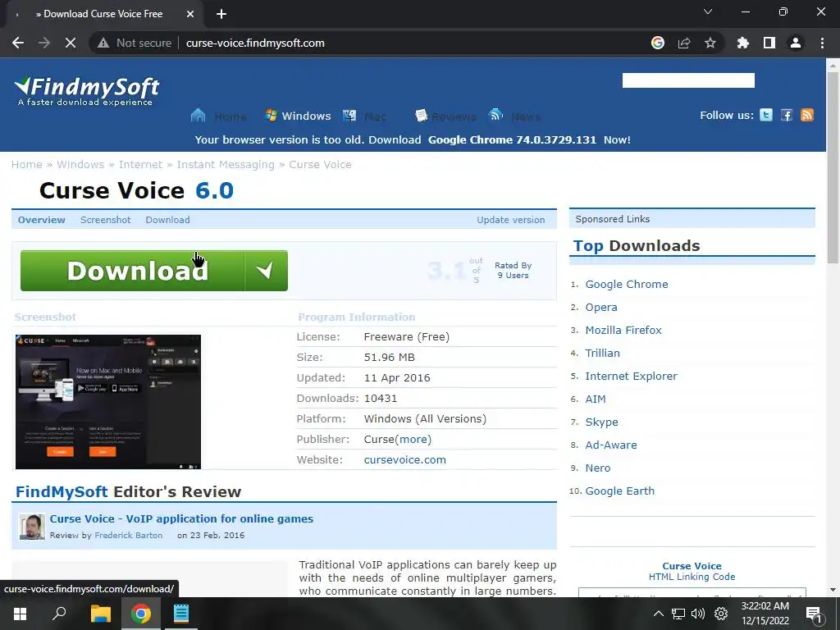Open a new browser tab
The image size is (840, 630).
(x=221, y=14)
